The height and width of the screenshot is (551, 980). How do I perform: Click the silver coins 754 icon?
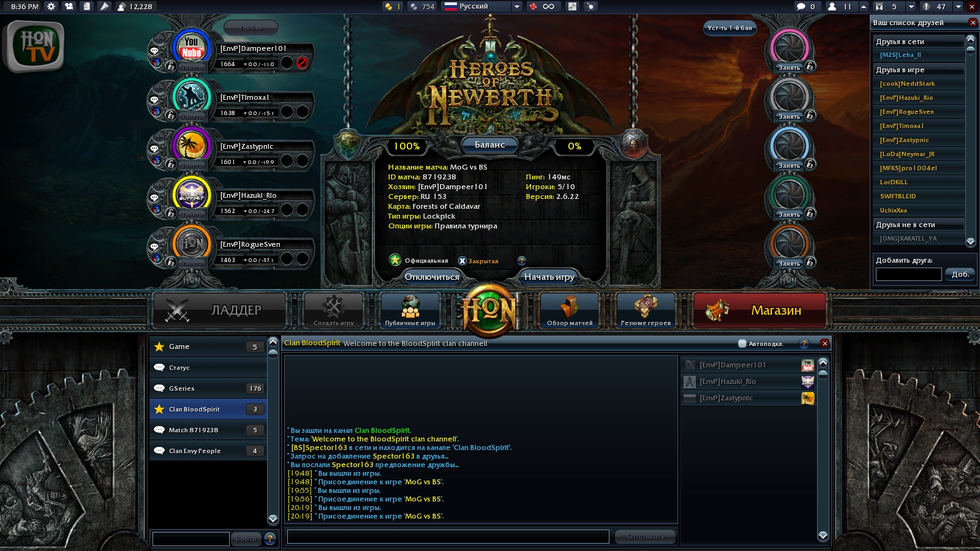coord(414,6)
